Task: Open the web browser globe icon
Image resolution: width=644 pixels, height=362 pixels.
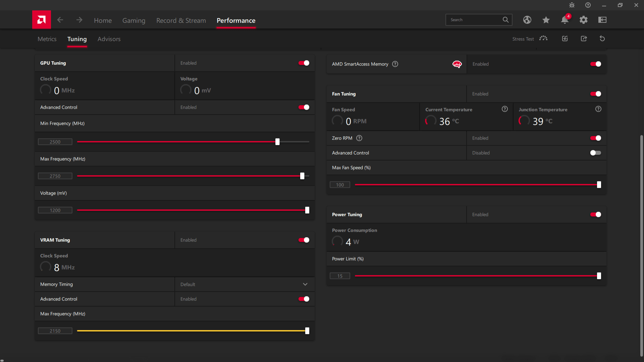Action: [x=527, y=20]
